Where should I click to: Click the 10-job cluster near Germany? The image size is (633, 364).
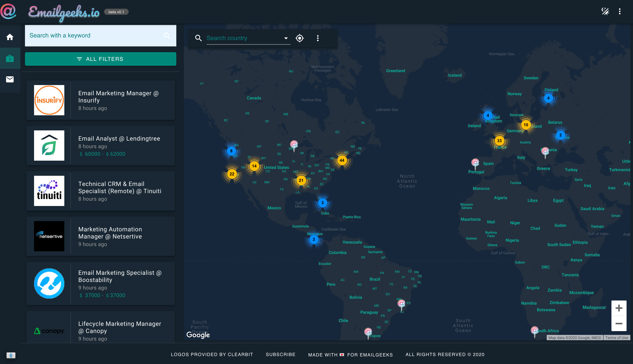pyautogui.click(x=526, y=125)
